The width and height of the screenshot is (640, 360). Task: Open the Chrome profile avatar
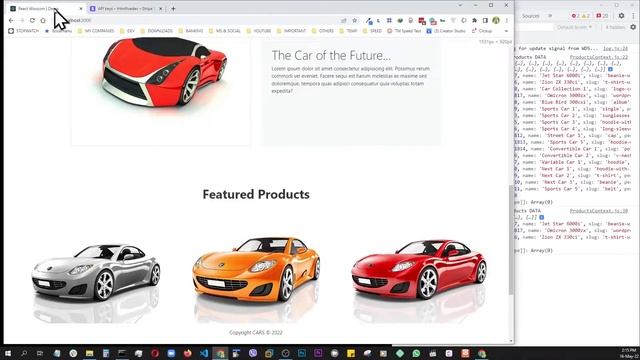point(496,20)
